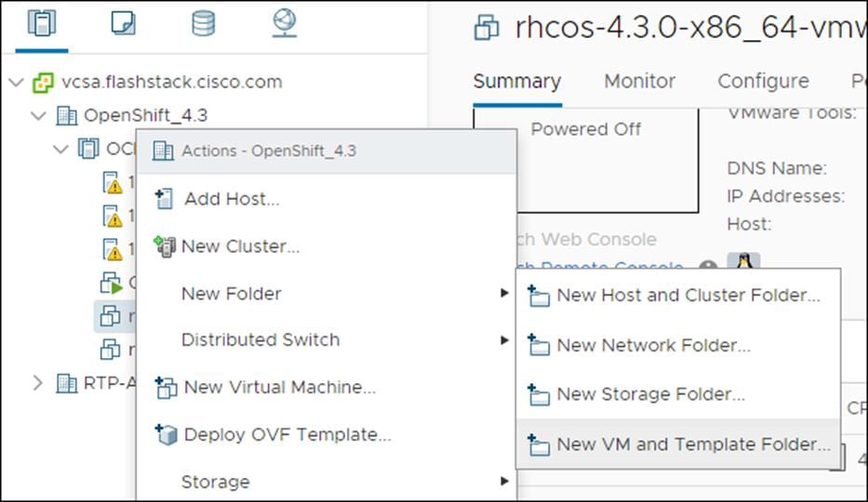Click the New VM and Template Folder icon
The image size is (868, 502).
click(x=538, y=444)
